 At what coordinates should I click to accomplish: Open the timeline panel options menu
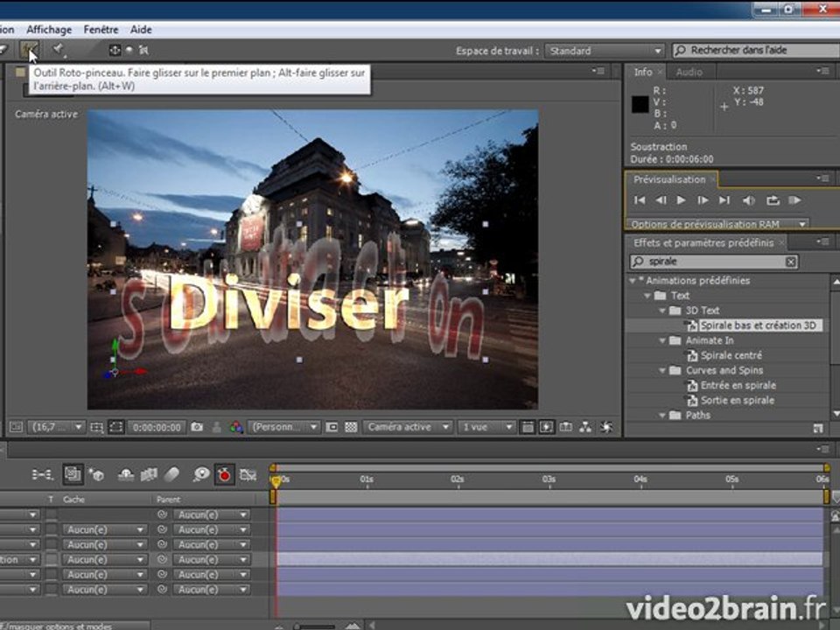pos(822,449)
